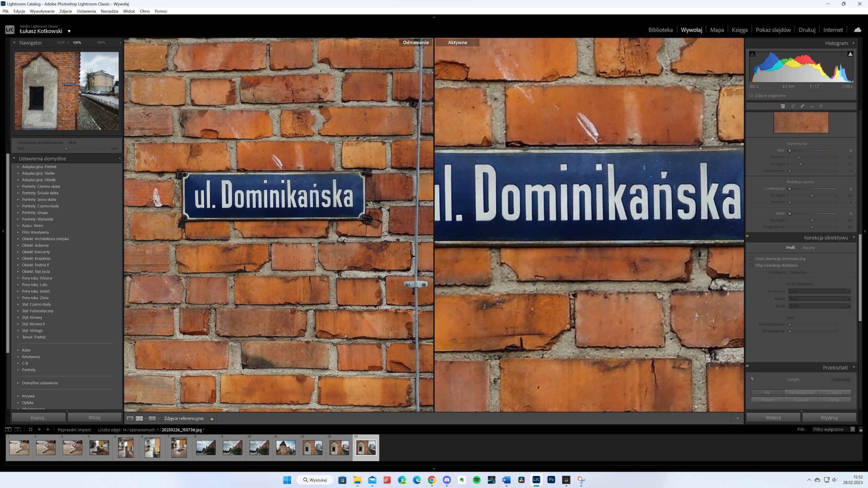Open grid view from filmstrip bar

click(x=31, y=429)
